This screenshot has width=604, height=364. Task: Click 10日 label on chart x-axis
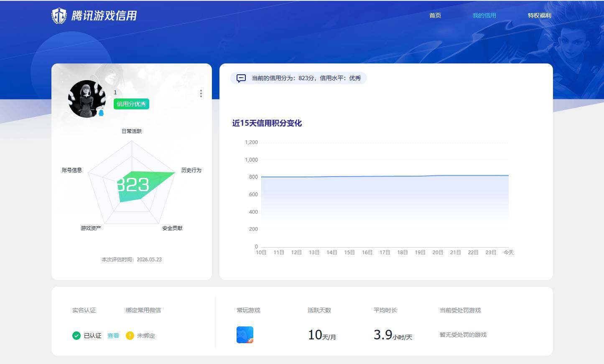261,253
